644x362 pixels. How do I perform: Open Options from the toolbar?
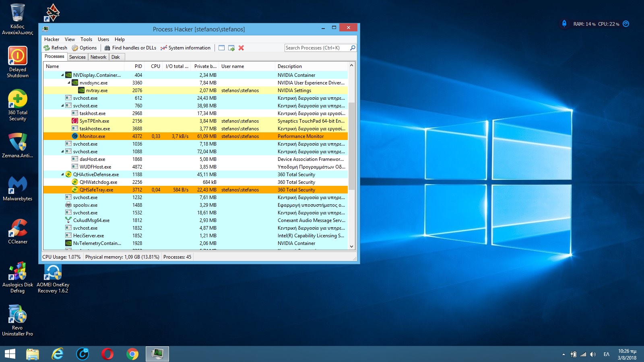tap(84, 48)
